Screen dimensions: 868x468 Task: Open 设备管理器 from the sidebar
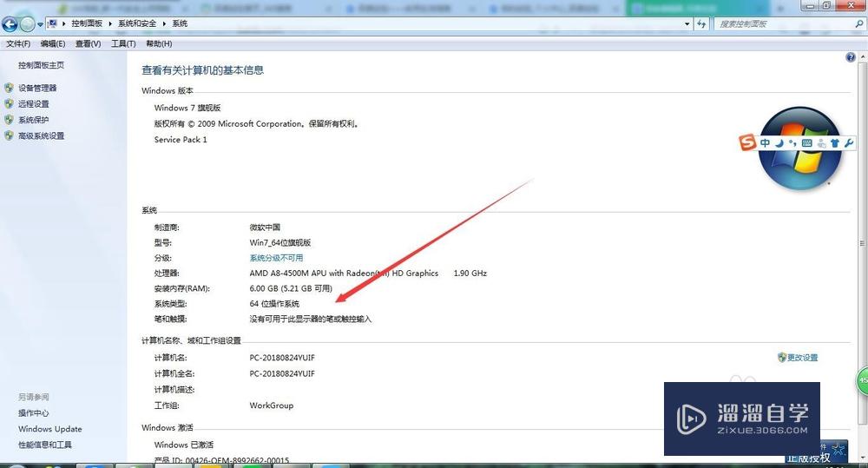[37, 88]
